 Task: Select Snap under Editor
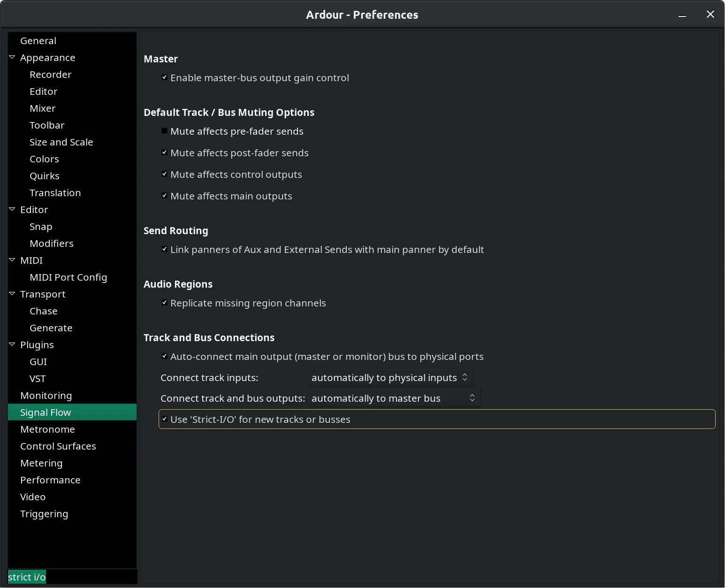(x=41, y=227)
